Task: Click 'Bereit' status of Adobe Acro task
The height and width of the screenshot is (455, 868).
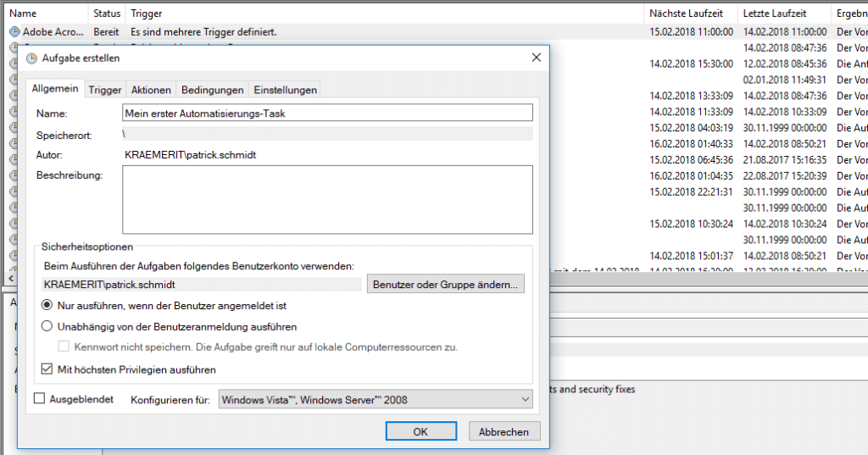Action: coord(106,32)
